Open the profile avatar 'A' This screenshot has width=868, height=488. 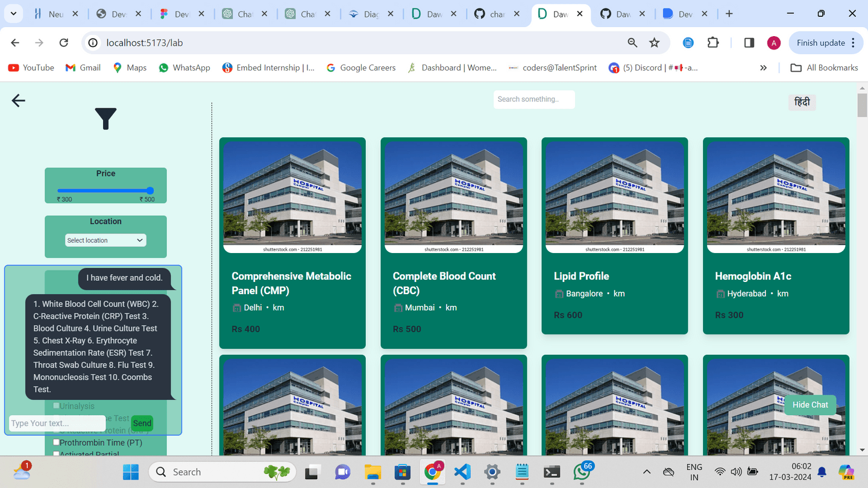click(x=774, y=43)
